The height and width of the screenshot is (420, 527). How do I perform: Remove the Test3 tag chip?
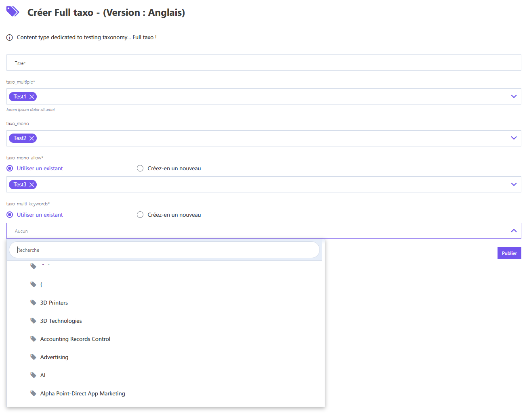[32, 185]
